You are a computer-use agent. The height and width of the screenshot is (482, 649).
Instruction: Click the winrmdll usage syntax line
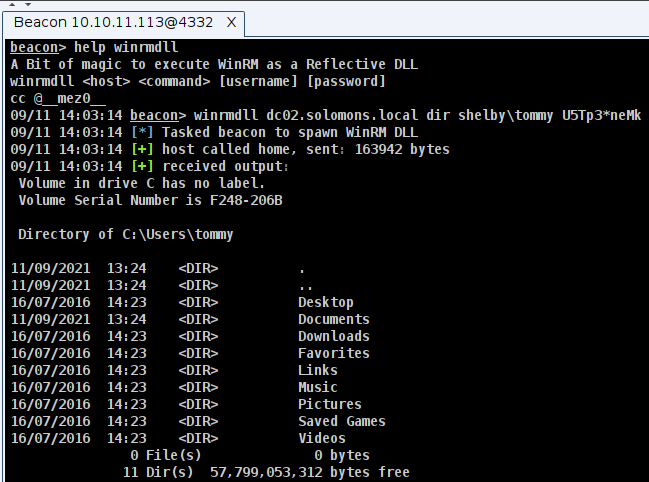pyautogui.click(x=197, y=81)
